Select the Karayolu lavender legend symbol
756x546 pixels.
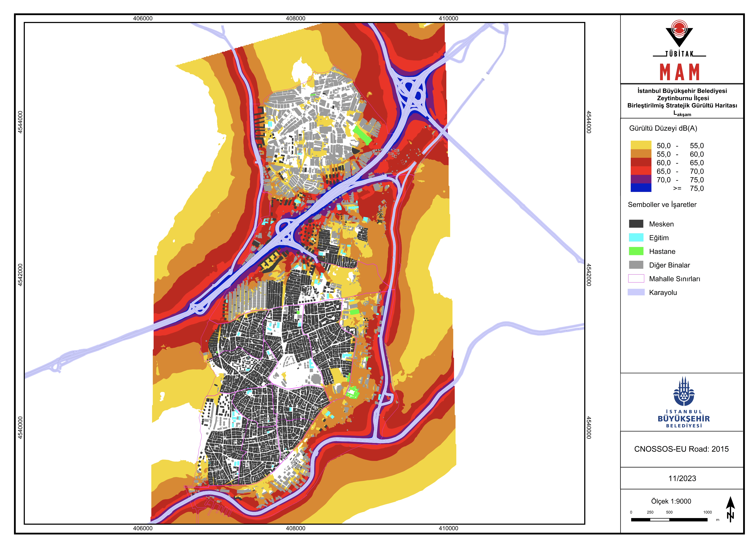pyautogui.click(x=636, y=292)
